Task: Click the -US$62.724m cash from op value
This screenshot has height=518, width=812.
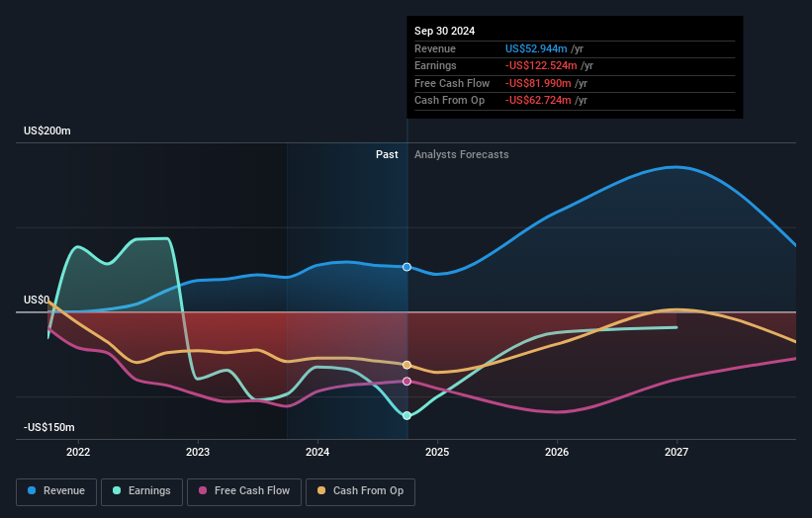Action: point(539,101)
